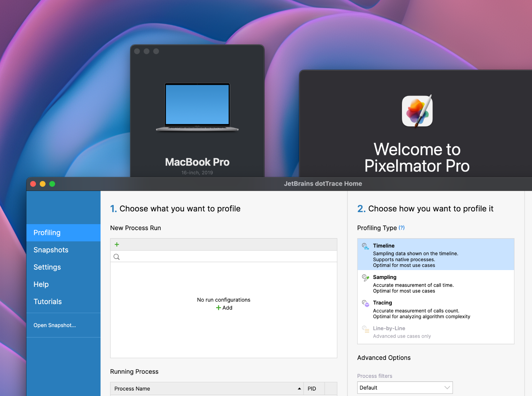Click the Tracing profiling type icon
Image resolution: width=532 pixels, height=396 pixels.
(x=365, y=303)
